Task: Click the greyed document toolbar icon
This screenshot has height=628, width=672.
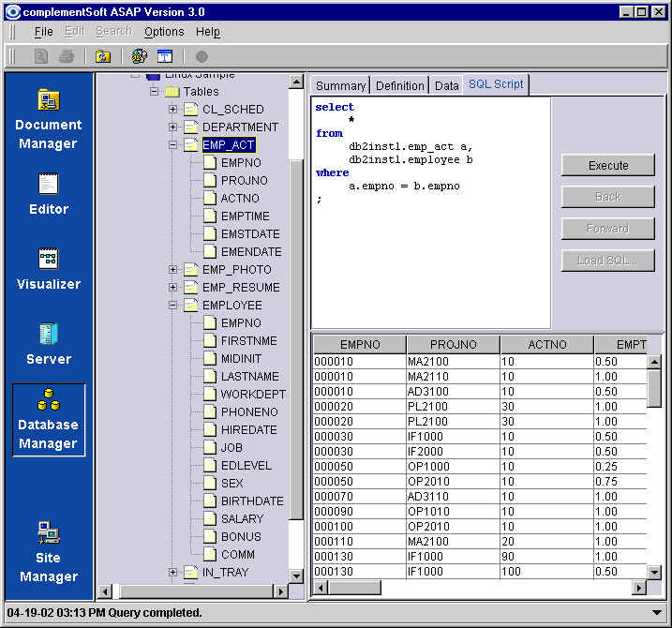Action: click(x=40, y=56)
